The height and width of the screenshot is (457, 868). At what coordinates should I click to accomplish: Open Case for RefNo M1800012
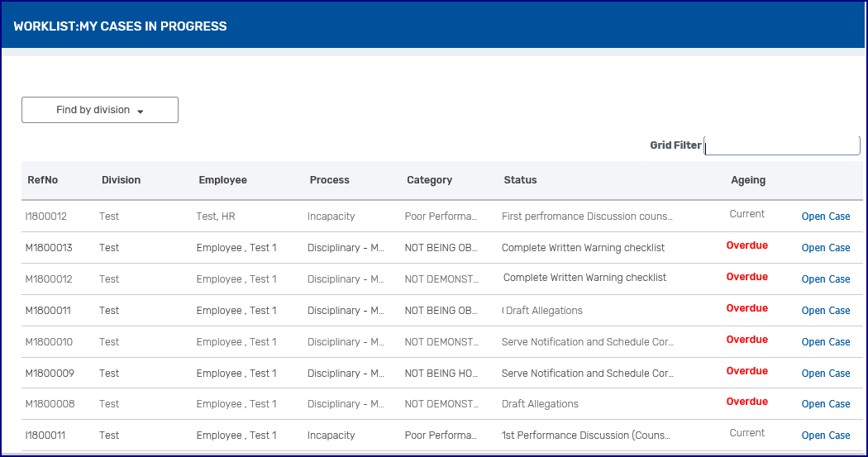pyautogui.click(x=825, y=279)
